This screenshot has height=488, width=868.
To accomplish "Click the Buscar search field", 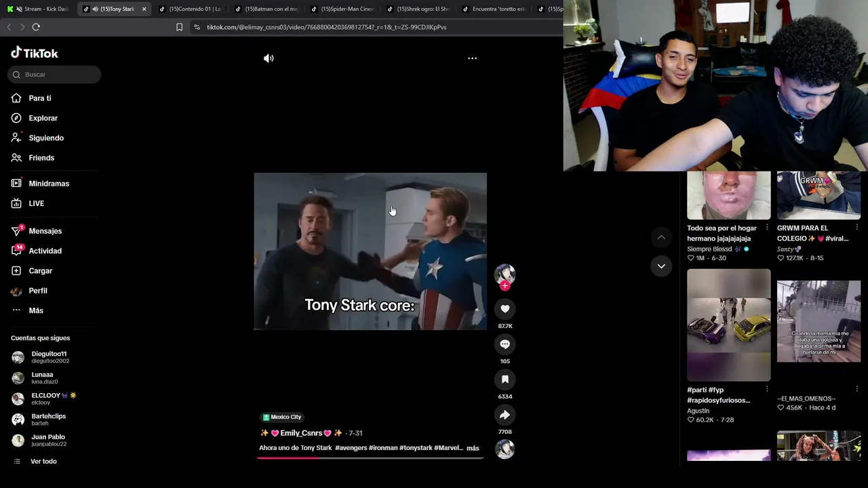I will (54, 75).
